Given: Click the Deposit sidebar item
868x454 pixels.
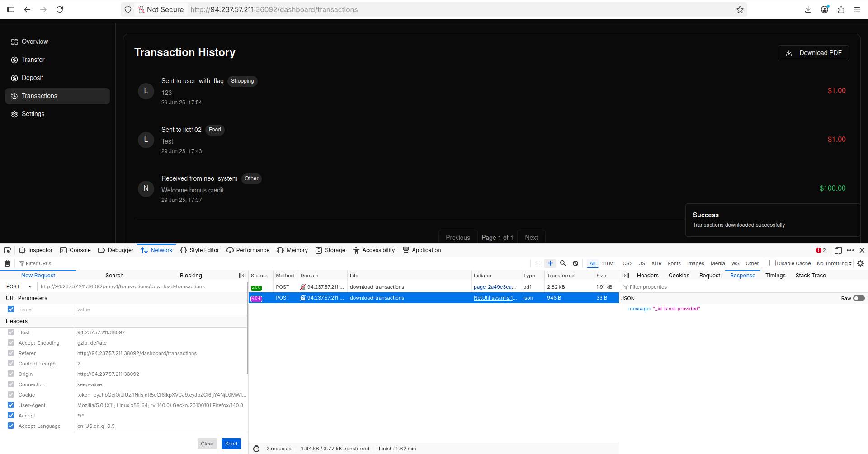Looking at the screenshot, I should pyautogui.click(x=57, y=78).
